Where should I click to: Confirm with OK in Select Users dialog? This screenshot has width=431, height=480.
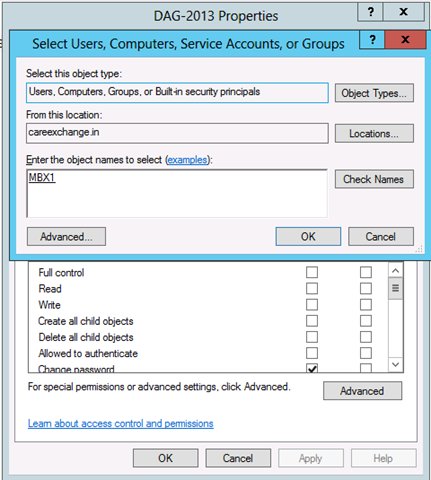(x=308, y=237)
